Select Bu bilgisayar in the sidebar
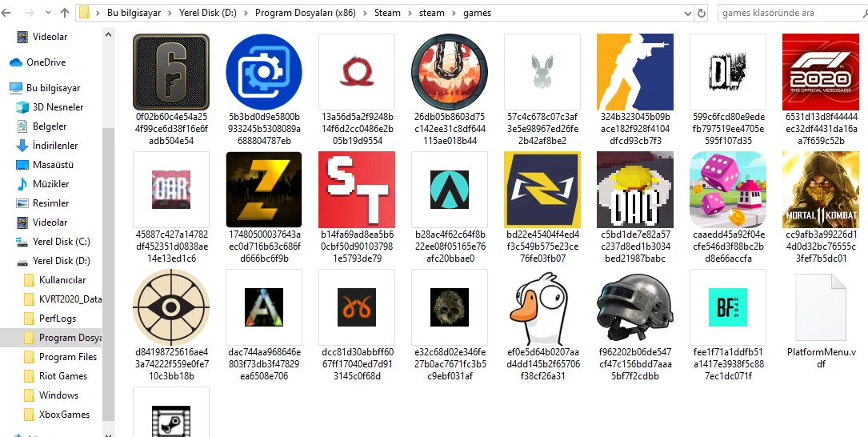 53,87
